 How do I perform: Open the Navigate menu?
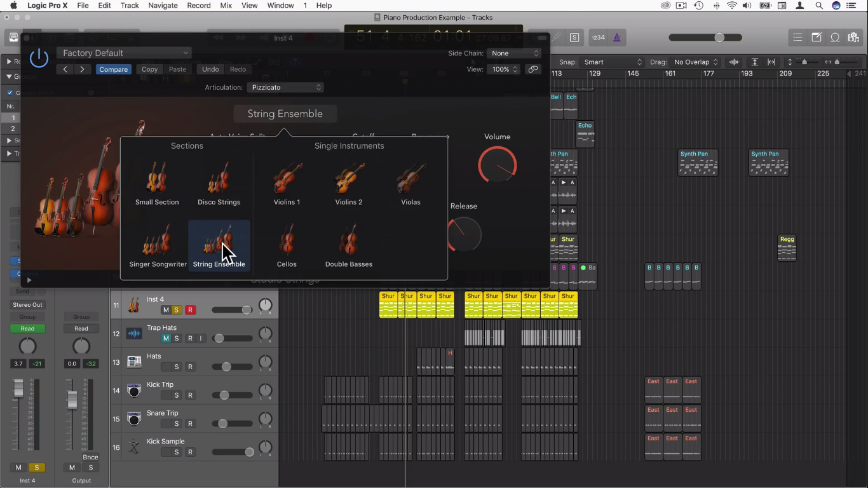pyautogui.click(x=163, y=6)
